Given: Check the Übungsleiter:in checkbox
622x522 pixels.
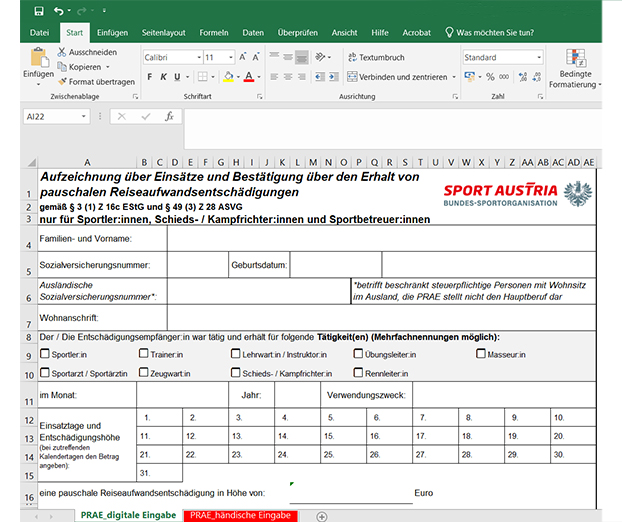Looking at the screenshot, I should coord(358,353).
